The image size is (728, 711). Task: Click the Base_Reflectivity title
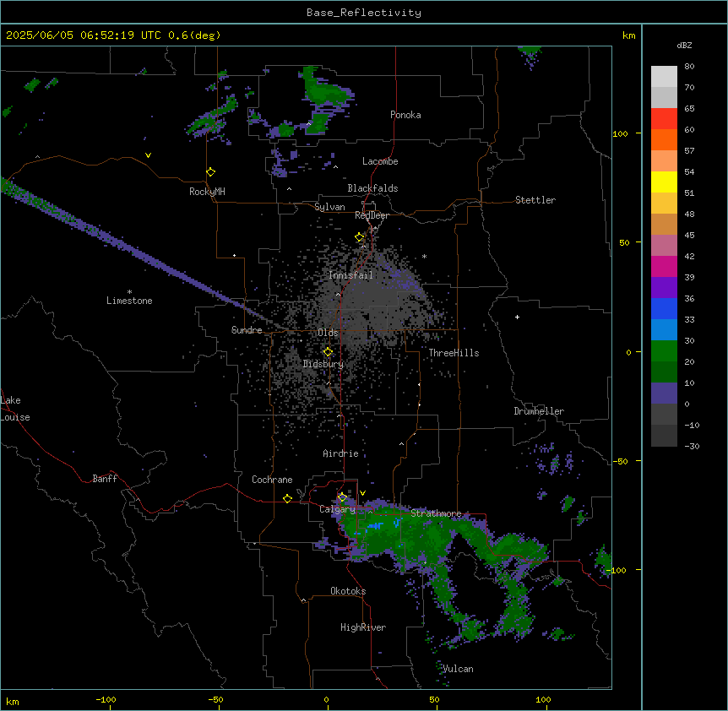[364, 13]
